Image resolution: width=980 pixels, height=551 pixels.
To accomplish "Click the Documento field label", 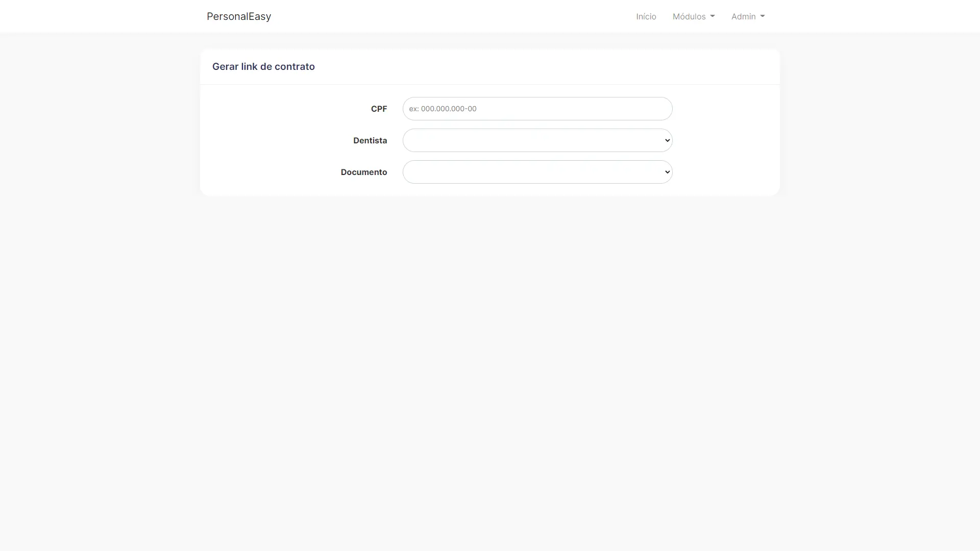I will [x=363, y=172].
